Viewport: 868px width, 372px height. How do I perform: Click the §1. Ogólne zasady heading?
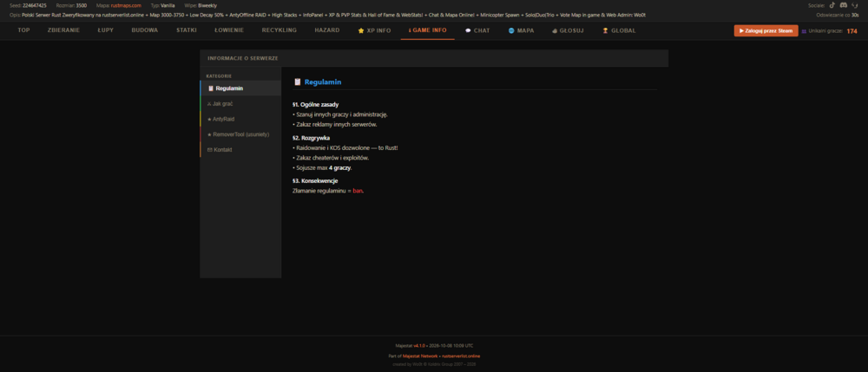[316, 104]
